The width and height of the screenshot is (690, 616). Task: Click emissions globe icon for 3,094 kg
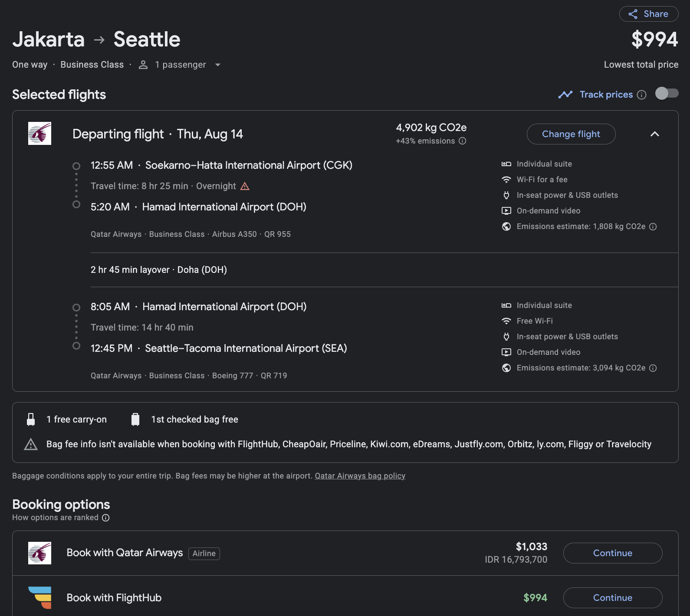(x=506, y=368)
